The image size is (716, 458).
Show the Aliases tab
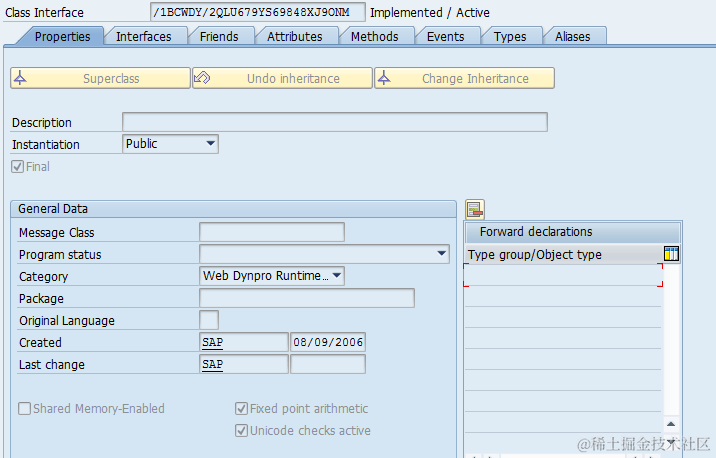(x=573, y=37)
